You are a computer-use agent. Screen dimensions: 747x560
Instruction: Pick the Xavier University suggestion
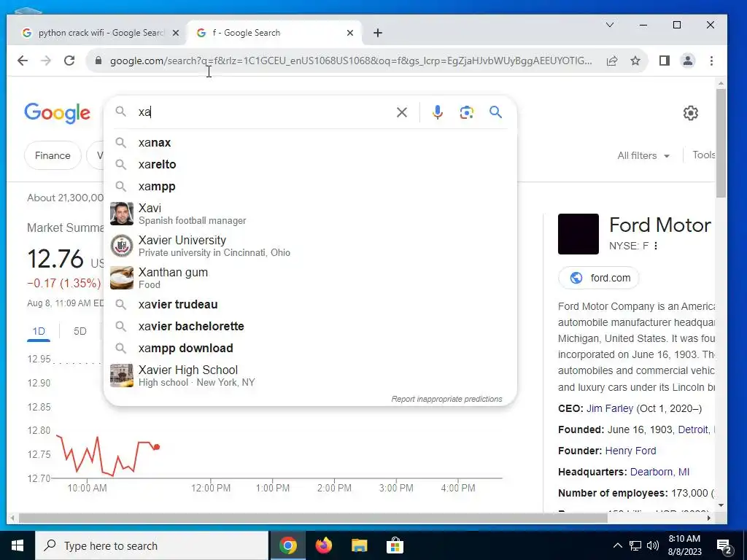(310, 246)
